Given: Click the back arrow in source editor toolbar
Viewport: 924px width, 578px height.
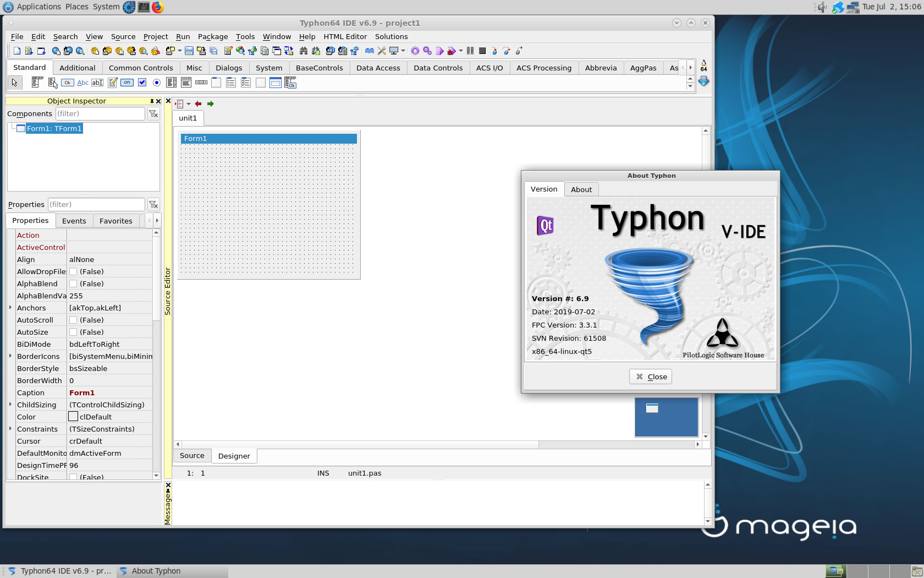Looking at the screenshot, I should coord(198,103).
